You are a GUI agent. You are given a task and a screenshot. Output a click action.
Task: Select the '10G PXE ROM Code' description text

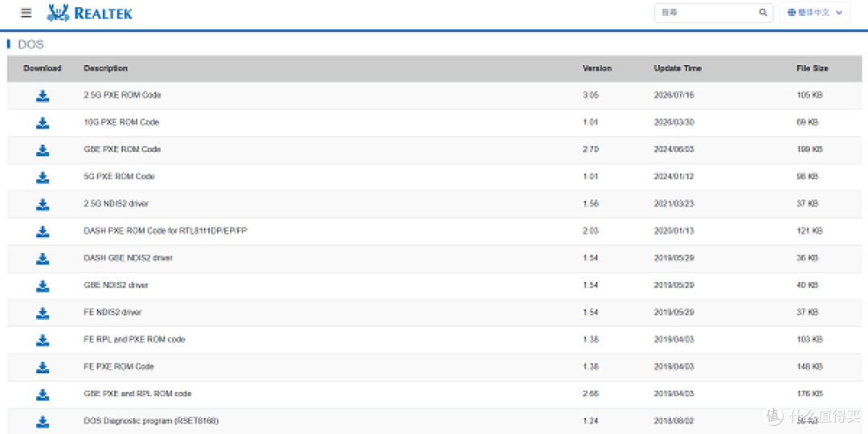point(121,122)
